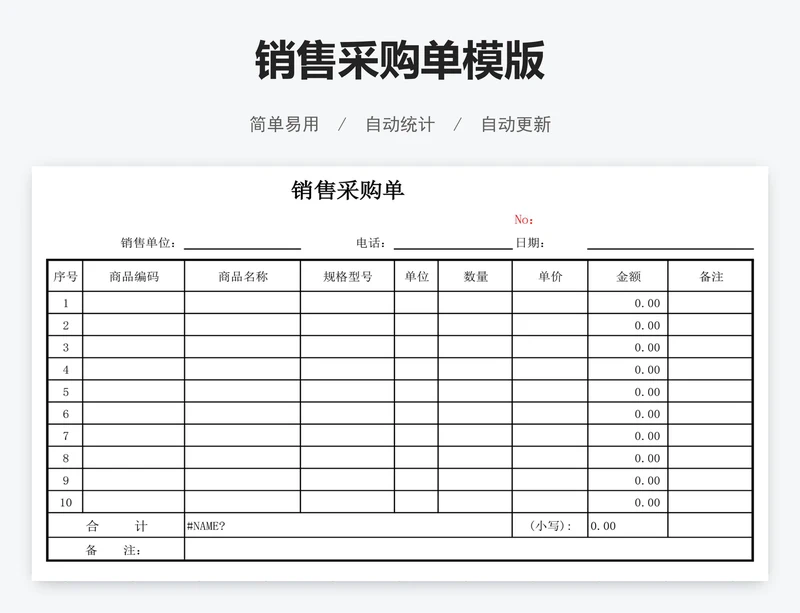The height and width of the screenshot is (613, 800).
Task: Click the main title 销售采购单模版
Action: pos(399,60)
